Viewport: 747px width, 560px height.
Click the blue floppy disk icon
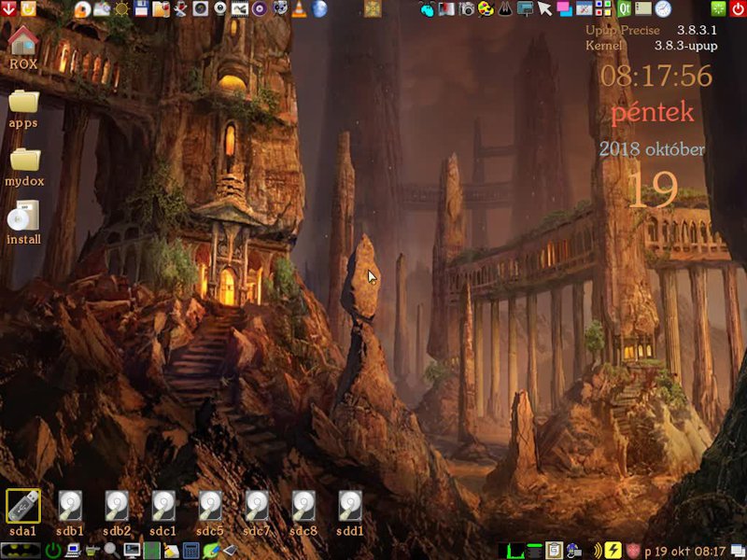click(141, 9)
